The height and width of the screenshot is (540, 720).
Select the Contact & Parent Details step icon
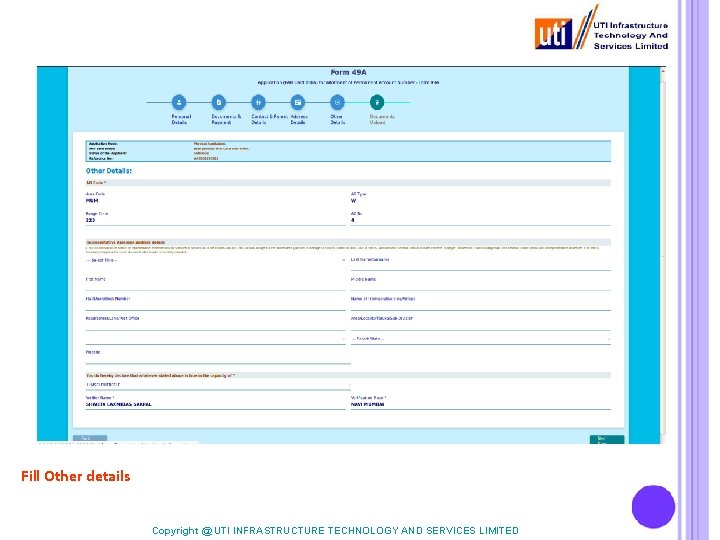coord(258,102)
